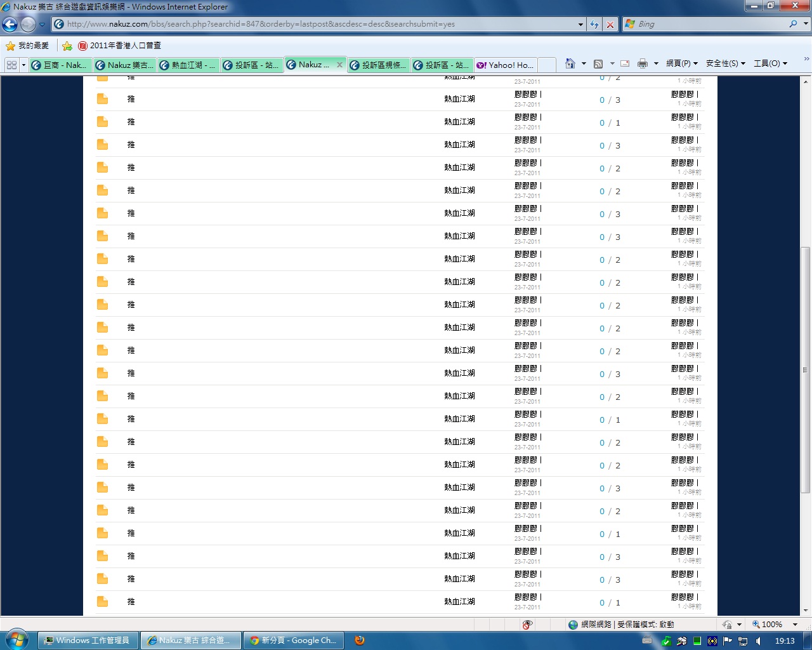
Task: Click the Add to Favorites Bar star icon
Action: (x=67, y=46)
